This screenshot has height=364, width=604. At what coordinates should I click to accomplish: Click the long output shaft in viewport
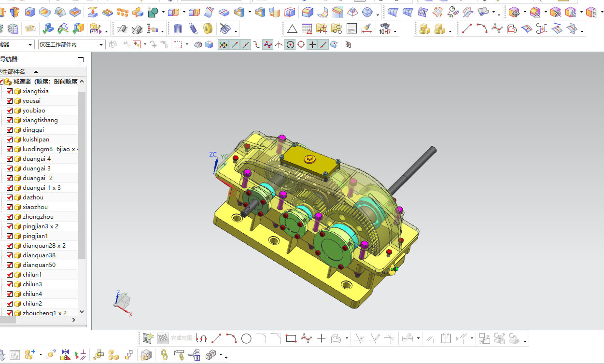coord(412,170)
